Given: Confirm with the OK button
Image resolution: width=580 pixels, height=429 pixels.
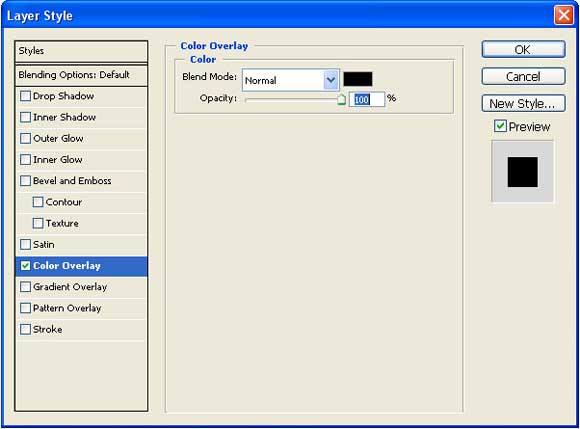Looking at the screenshot, I should 523,50.
